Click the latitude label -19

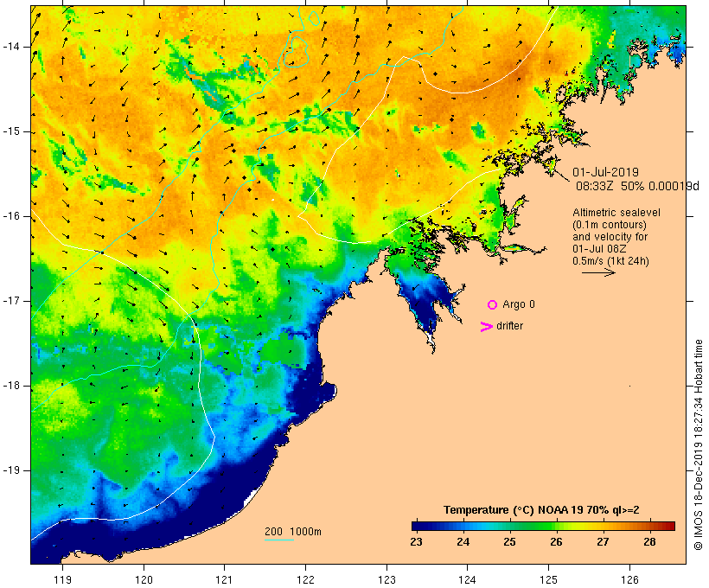[x=11, y=470]
